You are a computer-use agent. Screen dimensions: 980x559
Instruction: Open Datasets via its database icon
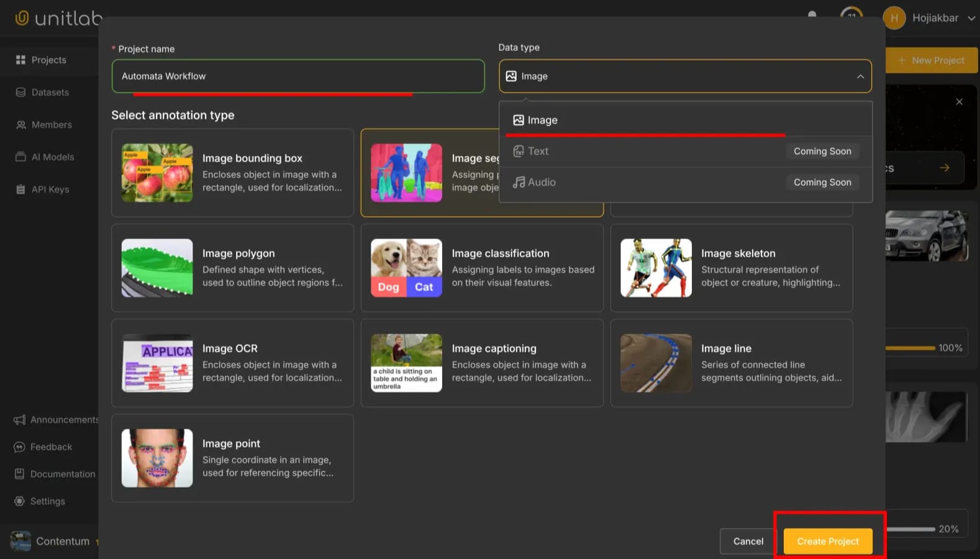click(20, 93)
